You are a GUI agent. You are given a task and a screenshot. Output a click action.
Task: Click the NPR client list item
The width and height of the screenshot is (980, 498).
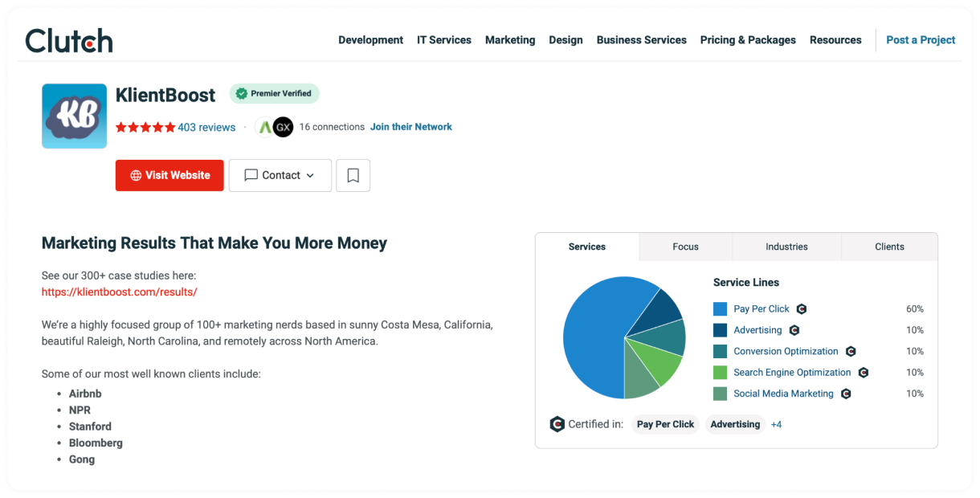click(80, 410)
